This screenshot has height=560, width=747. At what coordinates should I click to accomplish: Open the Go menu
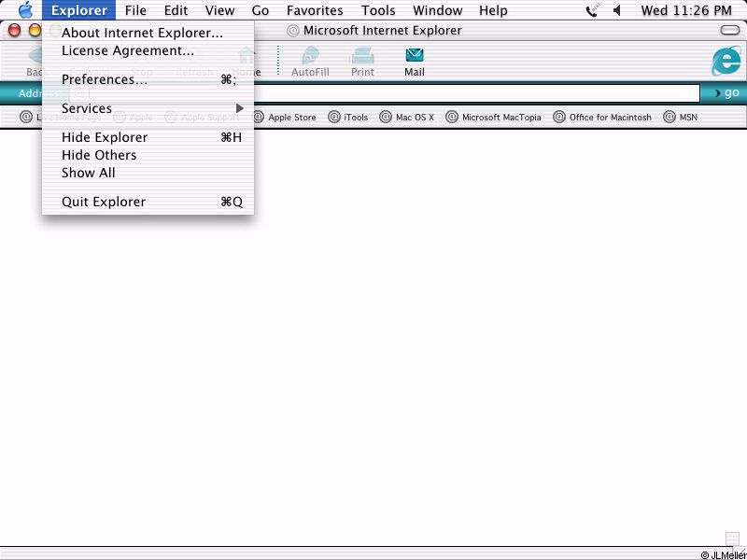click(x=261, y=10)
